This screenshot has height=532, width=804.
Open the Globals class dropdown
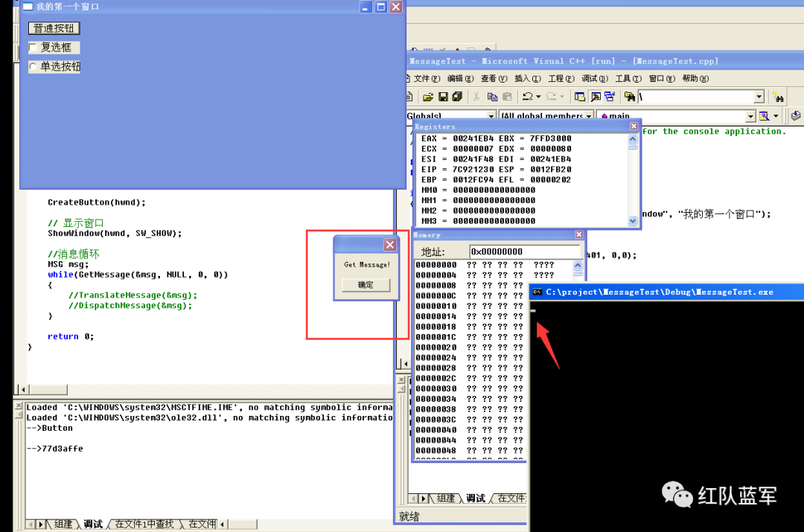pos(491,116)
